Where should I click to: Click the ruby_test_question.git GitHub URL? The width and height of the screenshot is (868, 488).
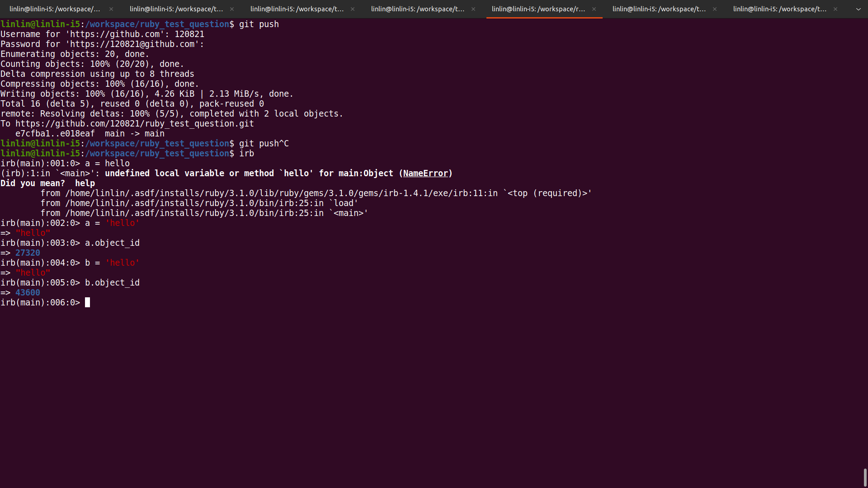134,124
